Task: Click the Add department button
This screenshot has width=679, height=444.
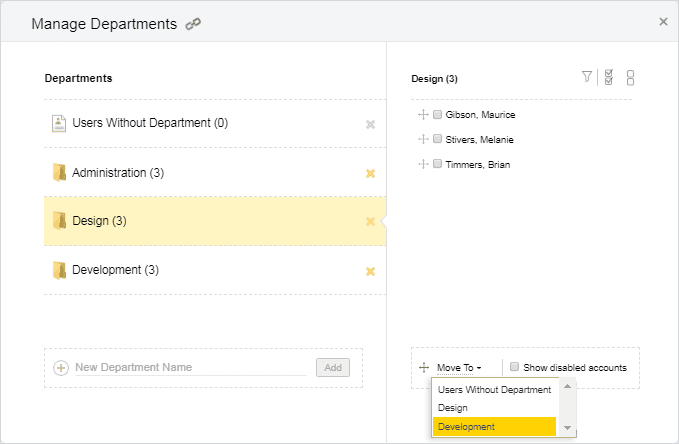Action: tap(333, 368)
